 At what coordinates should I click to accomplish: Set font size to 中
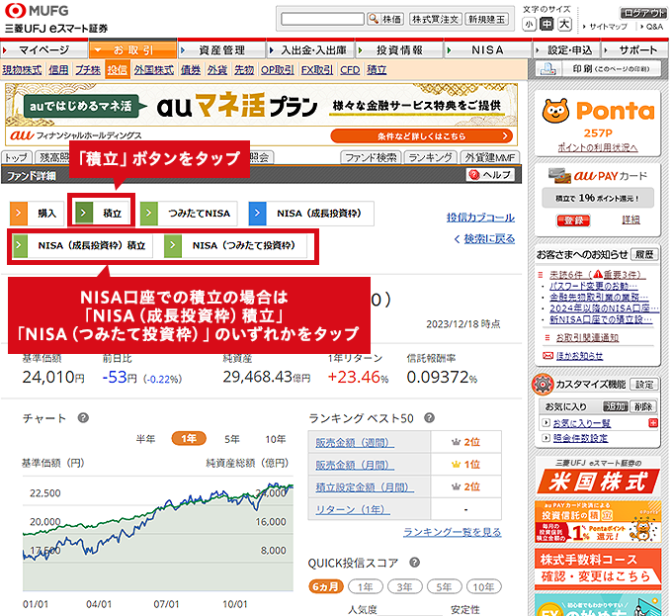[546, 25]
